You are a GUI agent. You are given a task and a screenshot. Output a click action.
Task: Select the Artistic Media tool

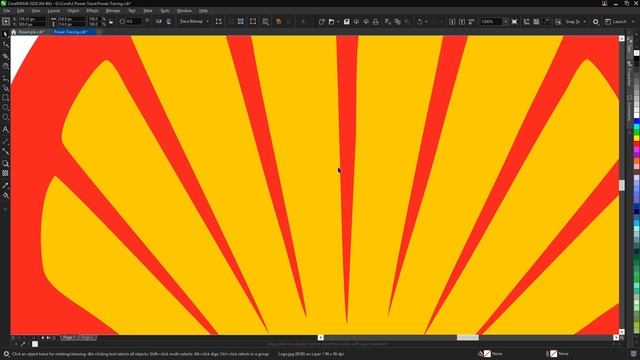click(x=5, y=88)
